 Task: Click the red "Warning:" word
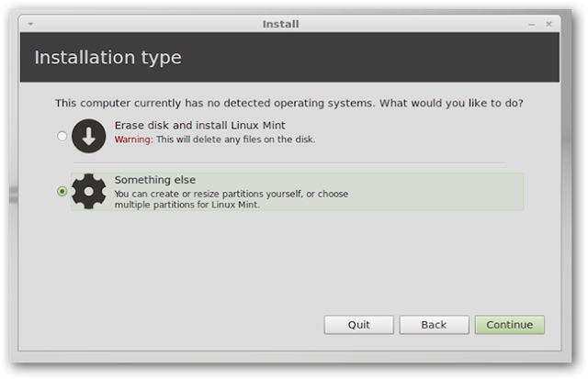tap(134, 139)
